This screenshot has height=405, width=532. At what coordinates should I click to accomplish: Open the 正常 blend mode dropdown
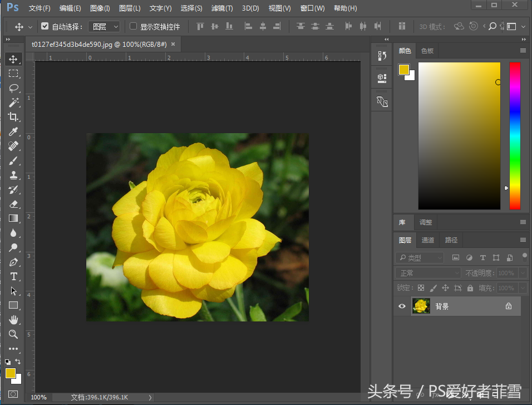[x=427, y=273]
